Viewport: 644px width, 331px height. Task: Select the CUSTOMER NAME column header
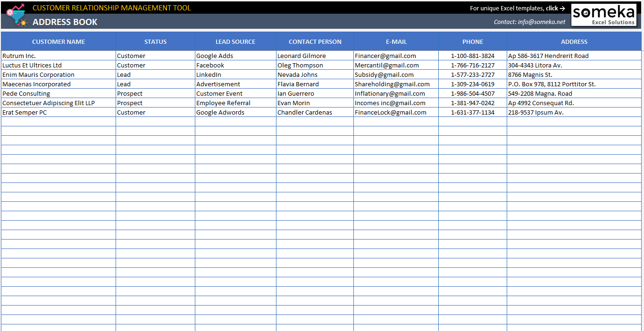click(59, 41)
